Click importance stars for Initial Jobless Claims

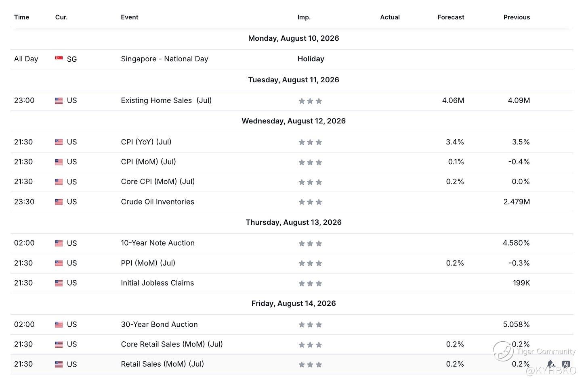point(310,283)
